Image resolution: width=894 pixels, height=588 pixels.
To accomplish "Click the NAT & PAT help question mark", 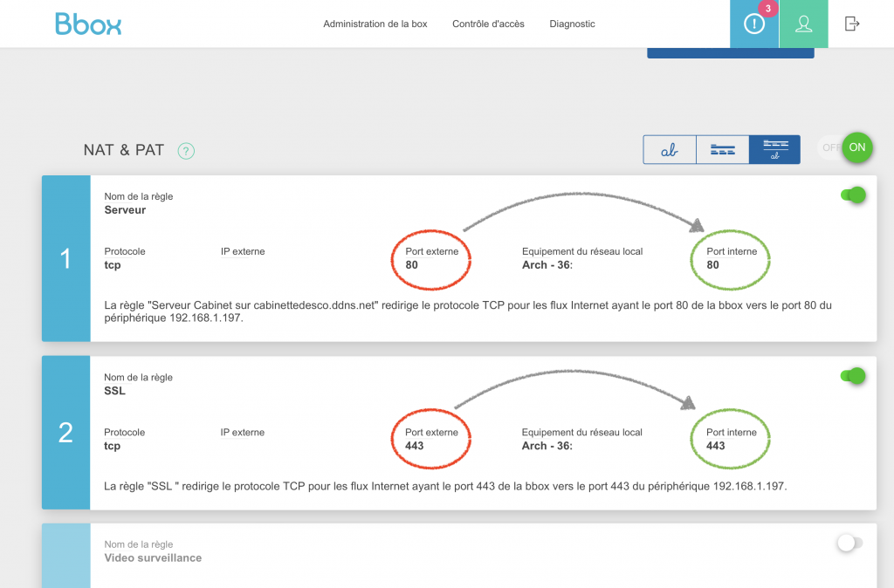I will point(186,151).
